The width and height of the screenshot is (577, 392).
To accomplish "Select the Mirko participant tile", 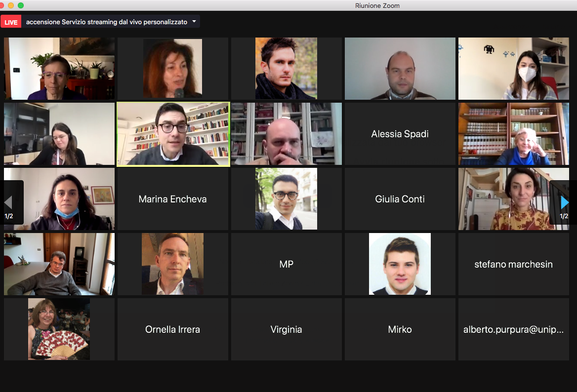I will (400, 329).
